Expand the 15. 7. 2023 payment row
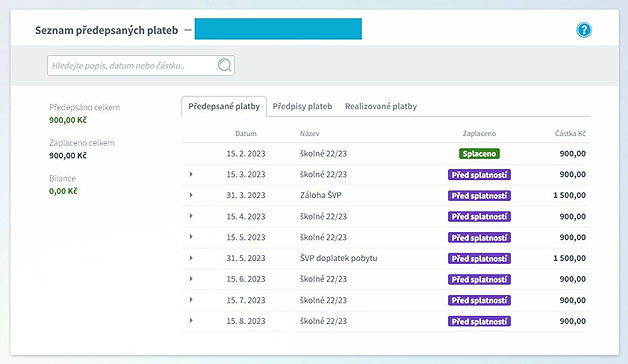This screenshot has width=628, height=364. click(191, 300)
